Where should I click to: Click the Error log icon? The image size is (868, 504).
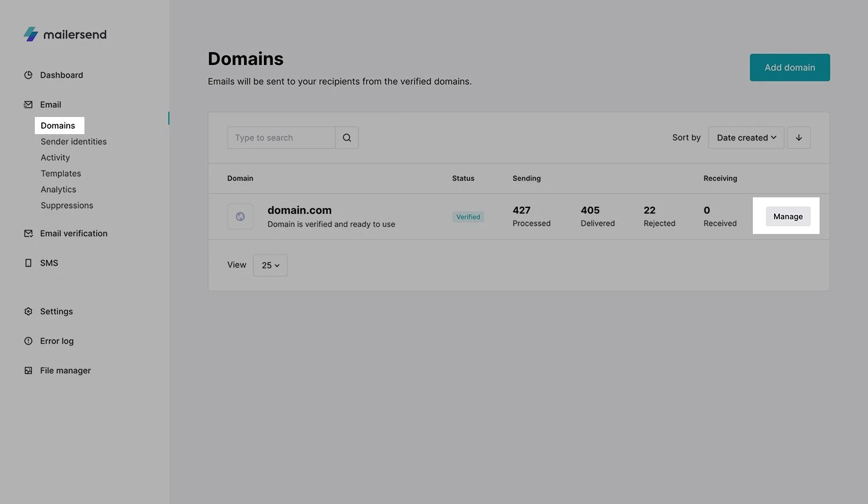[x=28, y=341]
